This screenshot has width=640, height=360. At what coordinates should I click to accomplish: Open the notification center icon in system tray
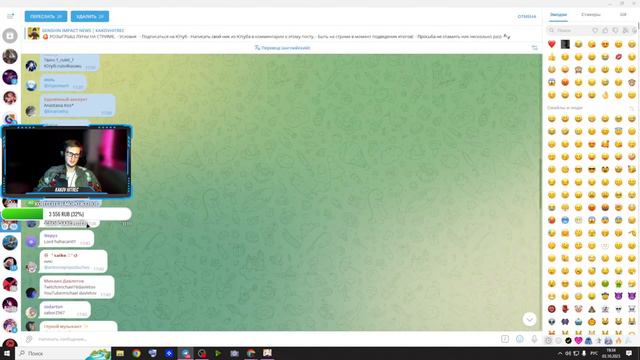coord(629,353)
